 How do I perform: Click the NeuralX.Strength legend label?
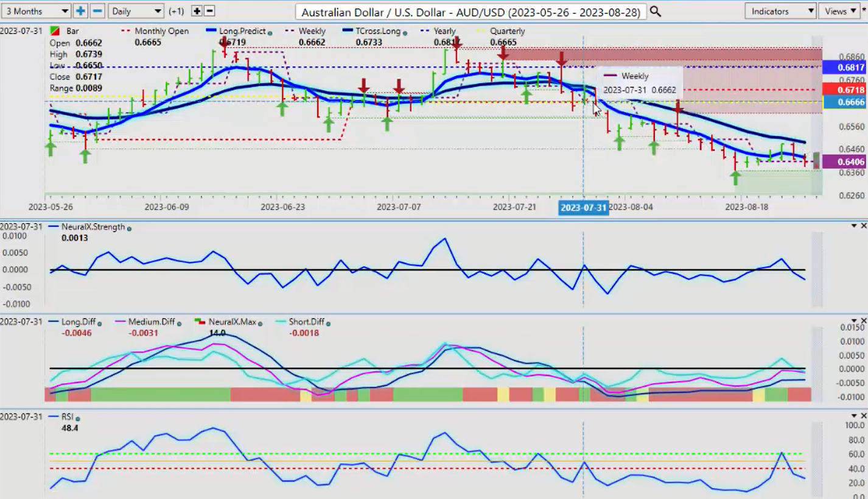pyautogui.click(x=93, y=227)
